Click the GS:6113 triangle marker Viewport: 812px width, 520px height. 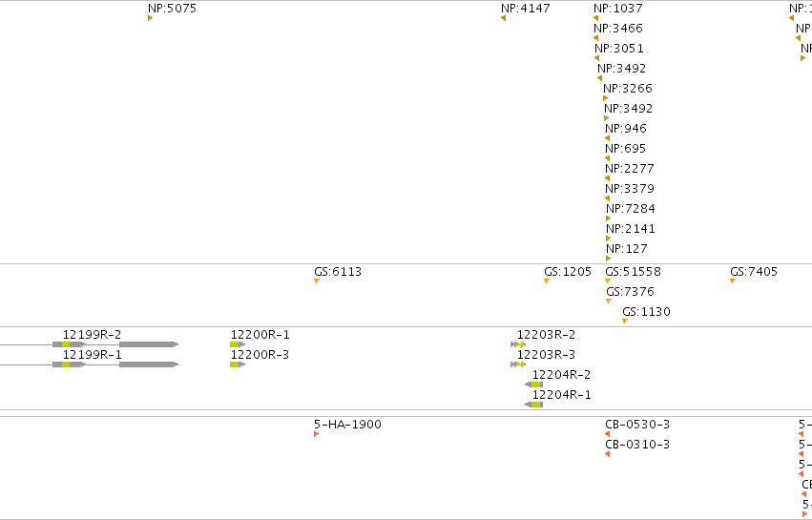[317, 281]
